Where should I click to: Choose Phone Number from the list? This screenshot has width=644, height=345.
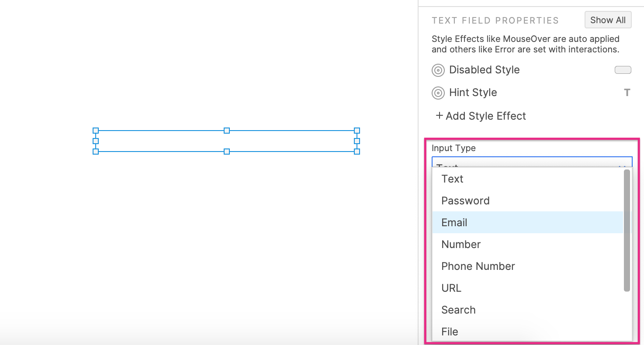click(x=478, y=266)
